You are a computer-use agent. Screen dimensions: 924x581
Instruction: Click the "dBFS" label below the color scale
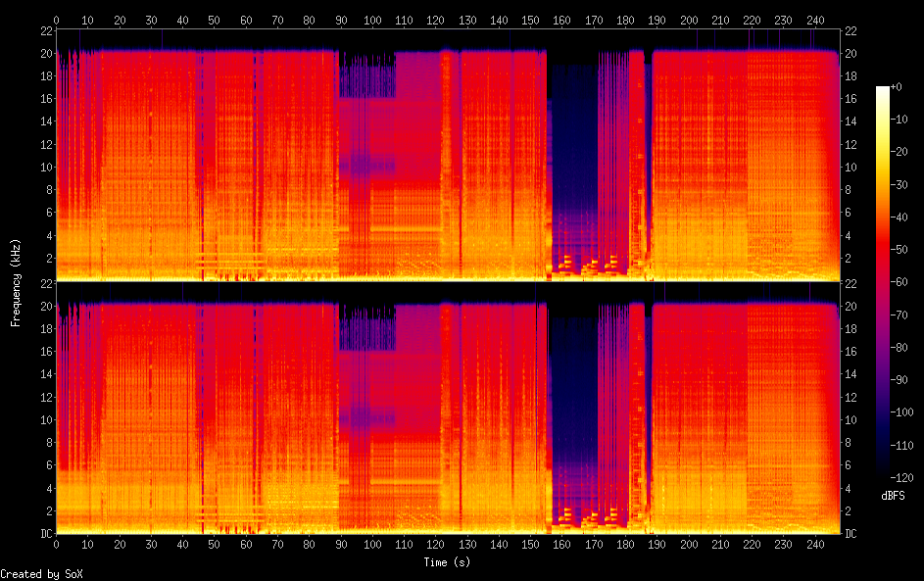click(x=893, y=496)
